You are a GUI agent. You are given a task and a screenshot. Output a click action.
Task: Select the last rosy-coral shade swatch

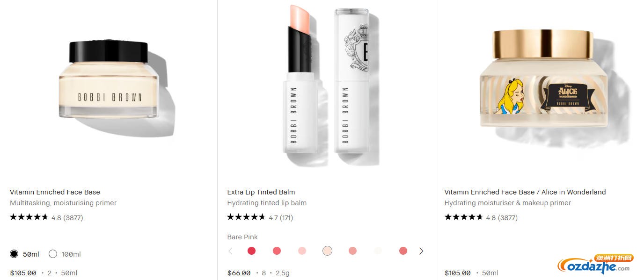[403, 251]
